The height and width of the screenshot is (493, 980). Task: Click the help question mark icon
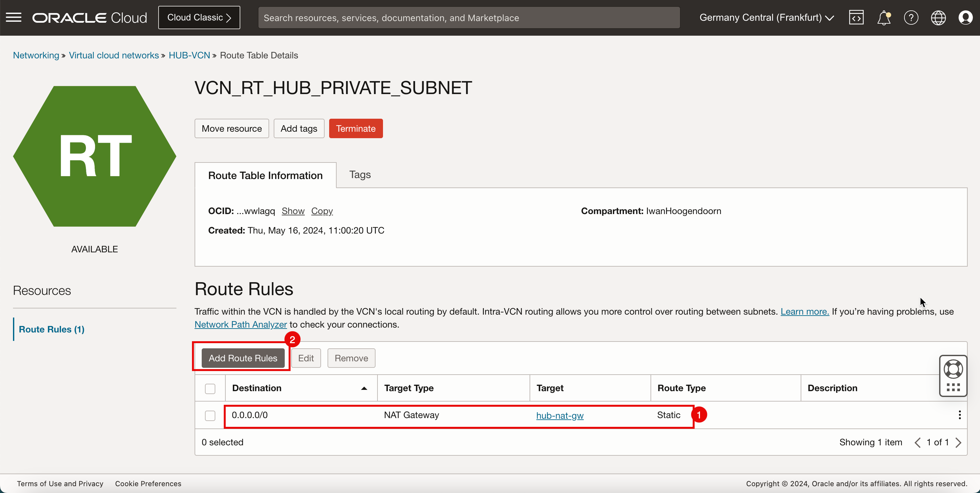tap(911, 17)
